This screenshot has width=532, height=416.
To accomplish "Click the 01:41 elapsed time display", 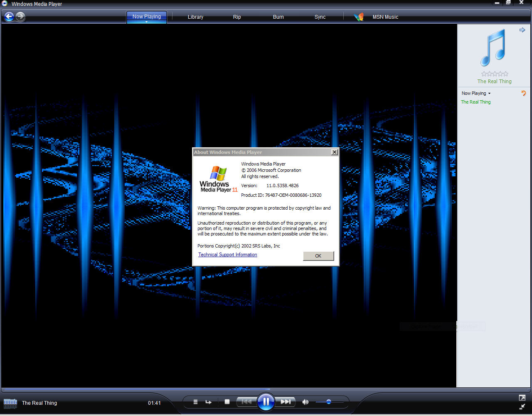I will 154,403.
